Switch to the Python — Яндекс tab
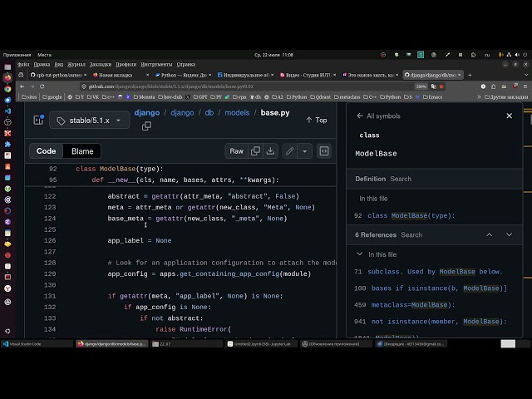Viewport: 532px width, 399px height. 183,75
